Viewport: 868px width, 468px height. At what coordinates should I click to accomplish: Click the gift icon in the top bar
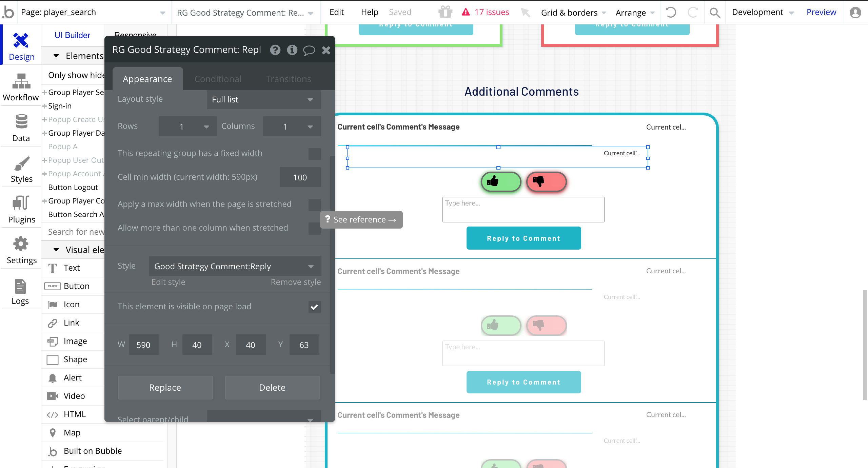tap(445, 12)
